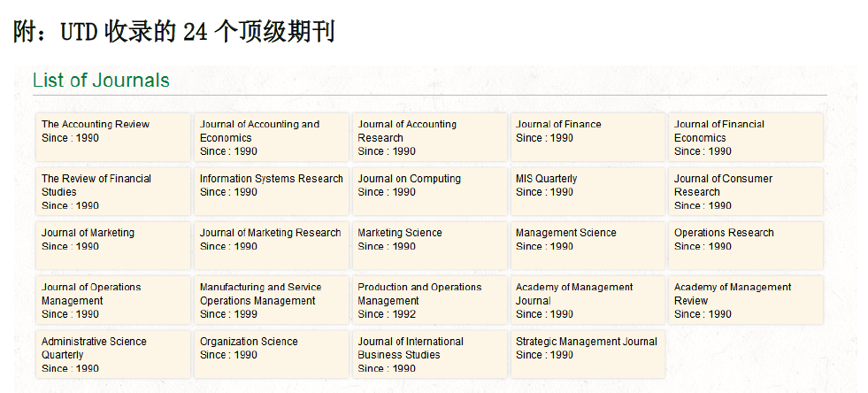868x393 pixels.
Task: Open the Operations Research card
Action: click(x=746, y=246)
